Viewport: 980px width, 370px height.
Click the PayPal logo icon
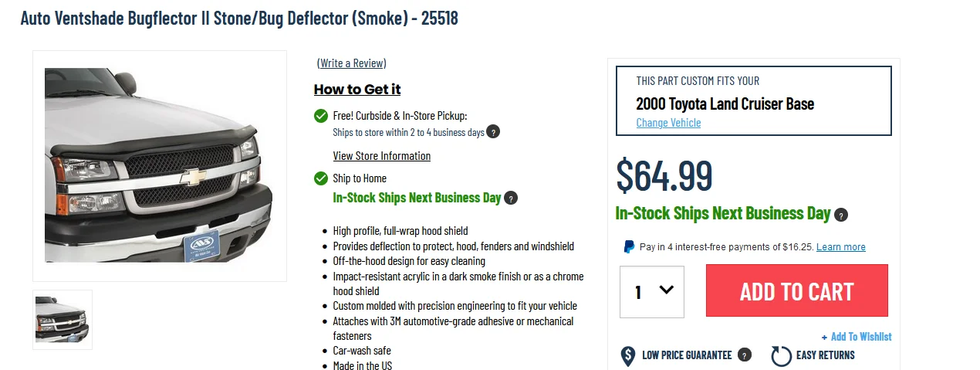click(630, 247)
